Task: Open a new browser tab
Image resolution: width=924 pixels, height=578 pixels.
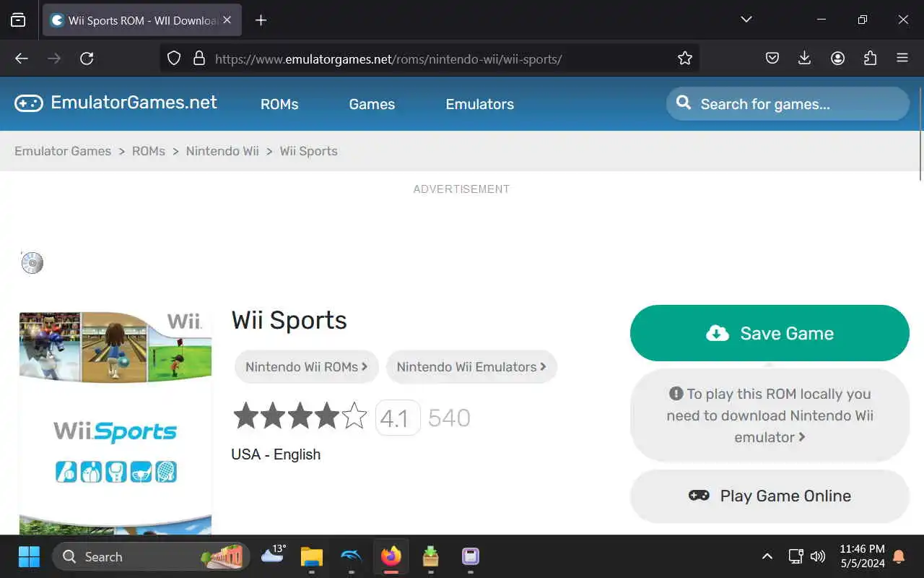Action: (261, 20)
